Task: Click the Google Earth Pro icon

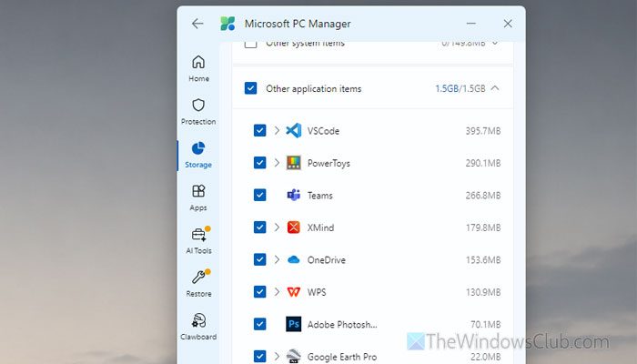Action: 294,357
